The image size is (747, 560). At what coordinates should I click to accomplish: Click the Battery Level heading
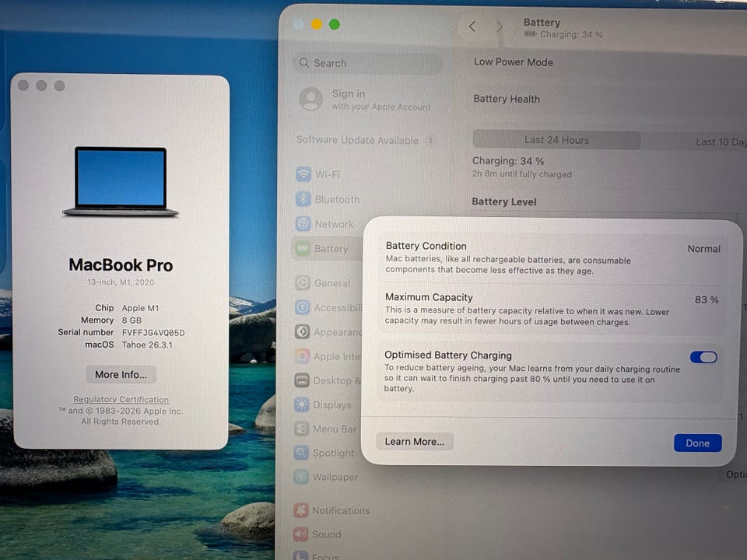pyautogui.click(x=504, y=201)
